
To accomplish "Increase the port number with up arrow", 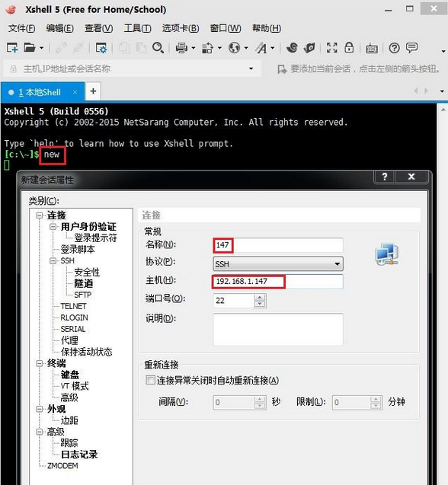I will pyautogui.click(x=260, y=298).
